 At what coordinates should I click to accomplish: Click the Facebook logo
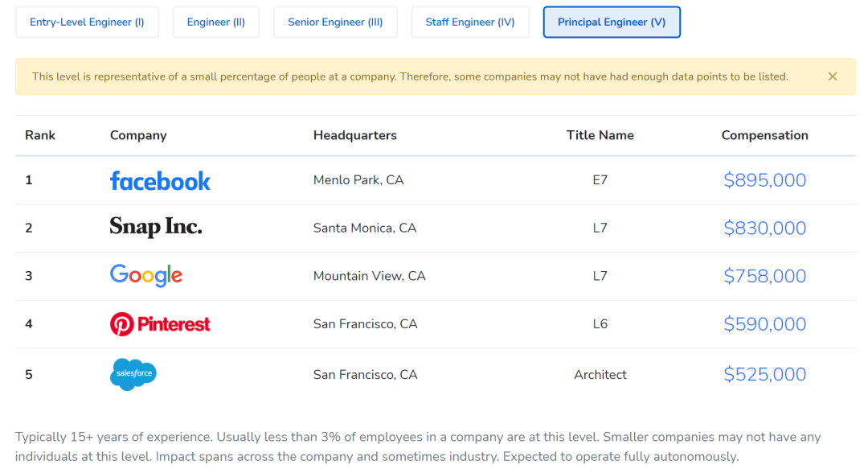pos(160,181)
